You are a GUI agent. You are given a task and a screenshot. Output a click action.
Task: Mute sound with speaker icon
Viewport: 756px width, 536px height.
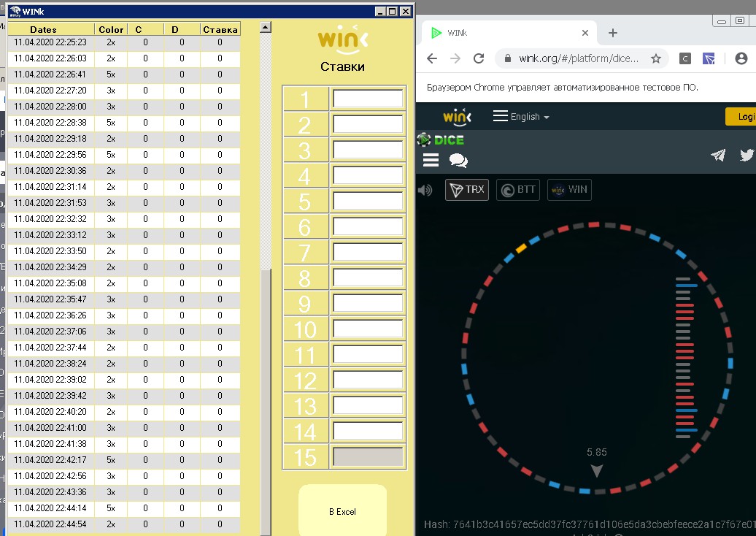click(425, 190)
